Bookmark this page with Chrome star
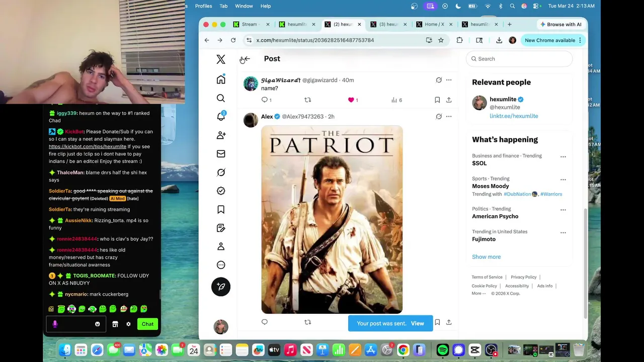644x362 pixels. 441,40
